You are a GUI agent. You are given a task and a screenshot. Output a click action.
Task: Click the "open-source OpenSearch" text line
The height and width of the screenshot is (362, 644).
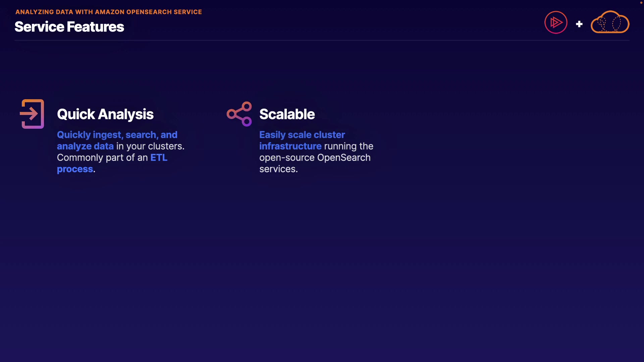[315, 158]
